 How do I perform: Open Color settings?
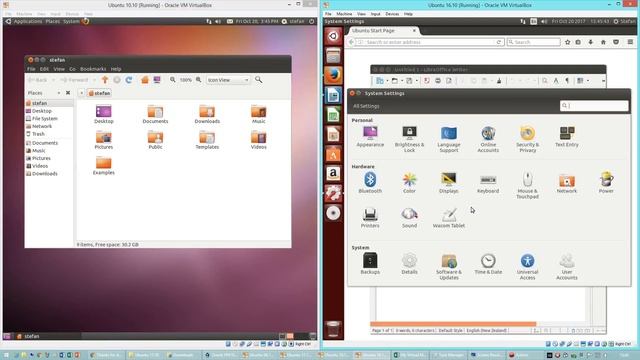tap(409, 182)
